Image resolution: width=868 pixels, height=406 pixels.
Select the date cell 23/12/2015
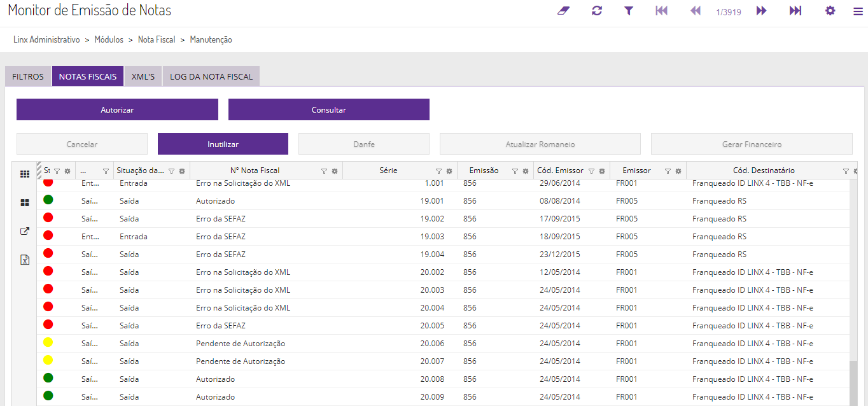pos(571,255)
